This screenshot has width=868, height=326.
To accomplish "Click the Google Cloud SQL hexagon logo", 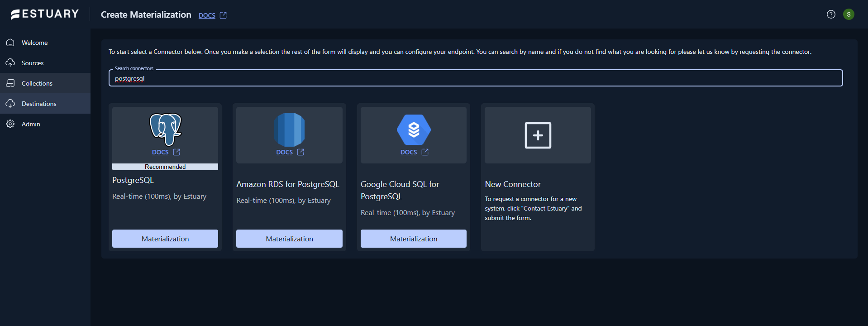I will pyautogui.click(x=414, y=129).
